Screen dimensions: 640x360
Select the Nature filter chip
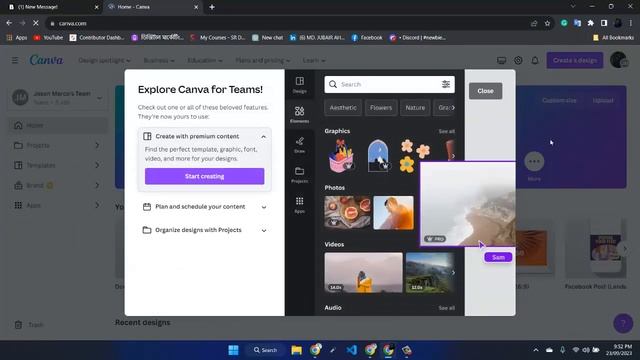(x=415, y=108)
